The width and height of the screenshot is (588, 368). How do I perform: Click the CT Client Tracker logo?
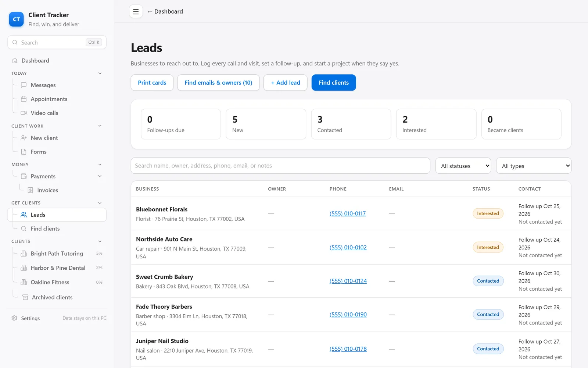(16, 20)
